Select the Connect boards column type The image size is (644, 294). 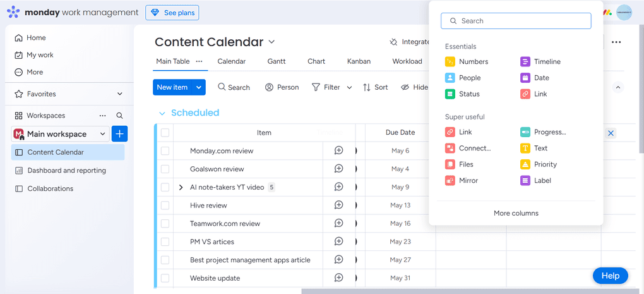point(468,148)
